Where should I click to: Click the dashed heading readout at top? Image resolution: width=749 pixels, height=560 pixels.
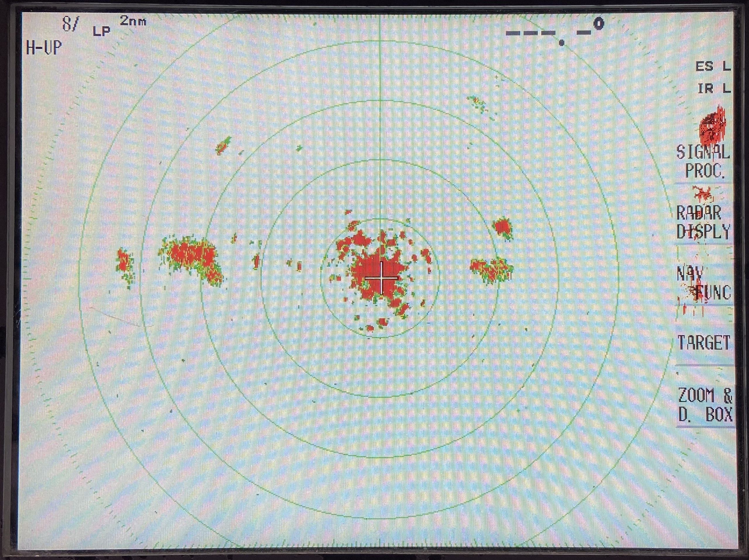click(x=548, y=33)
